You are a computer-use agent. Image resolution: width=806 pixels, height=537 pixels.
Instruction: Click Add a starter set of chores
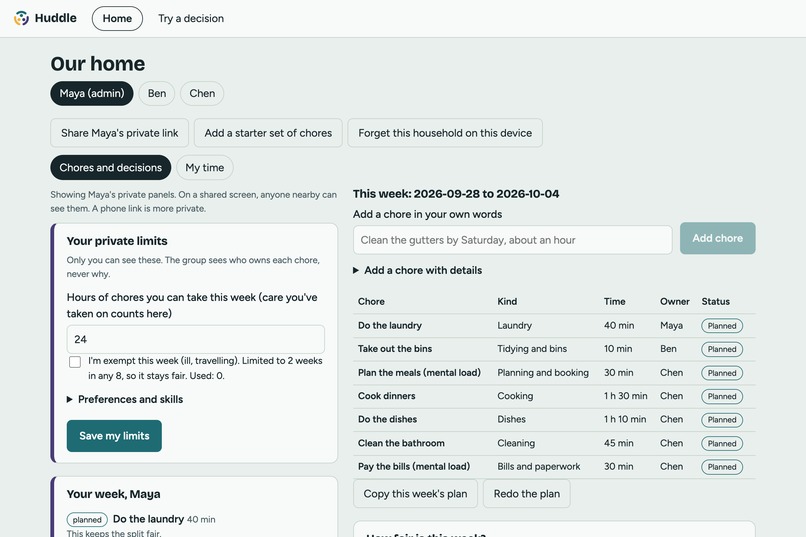[x=268, y=133]
